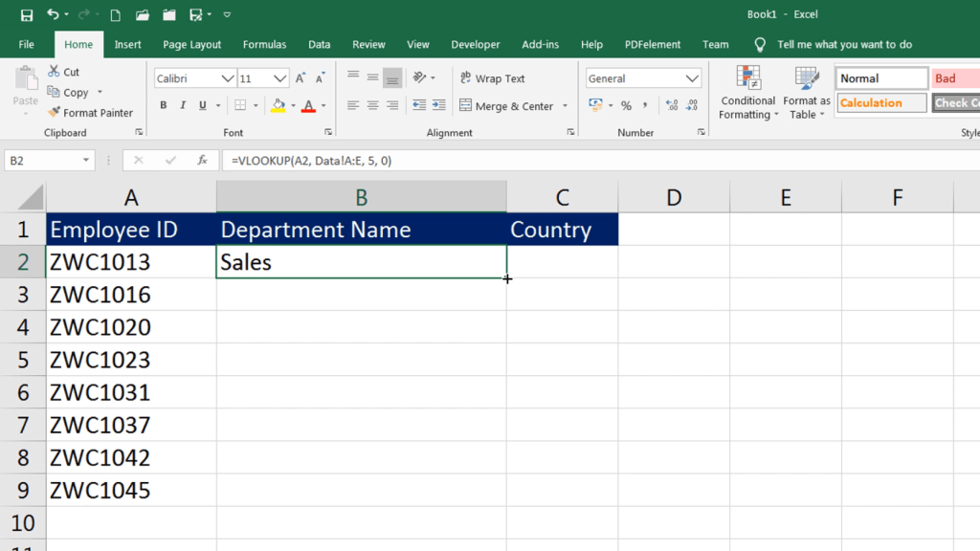The width and height of the screenshot is (980, 551).
Task: Click the Undo arrow icon
Action: pyautogui.click(x=53, y=15)
